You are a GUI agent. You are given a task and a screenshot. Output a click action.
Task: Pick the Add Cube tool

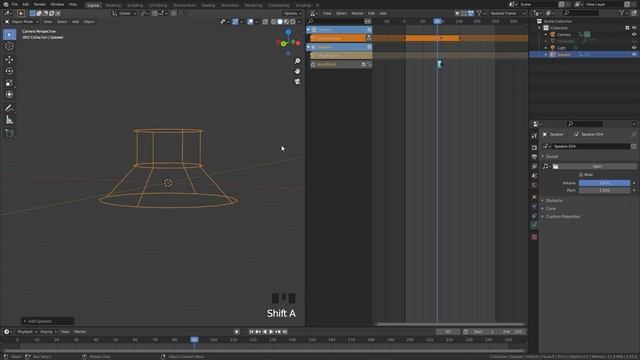[9, 133]
